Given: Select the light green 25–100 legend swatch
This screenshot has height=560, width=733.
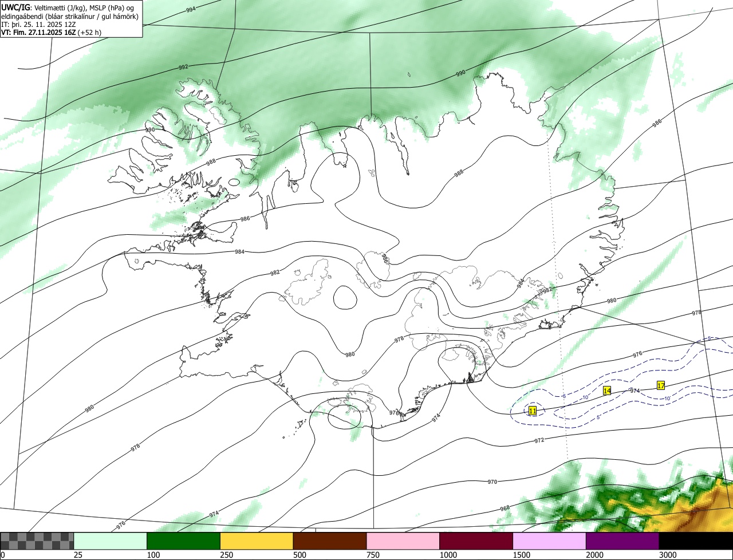Looking at the screenshot, I should point(111,541).
